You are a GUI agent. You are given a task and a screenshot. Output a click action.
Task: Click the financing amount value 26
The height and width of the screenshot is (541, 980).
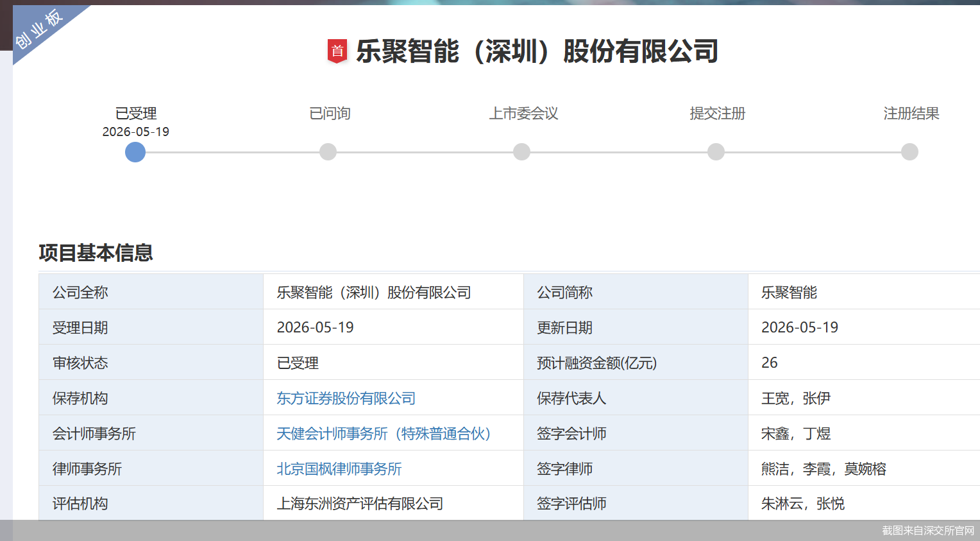click(770, 363)
